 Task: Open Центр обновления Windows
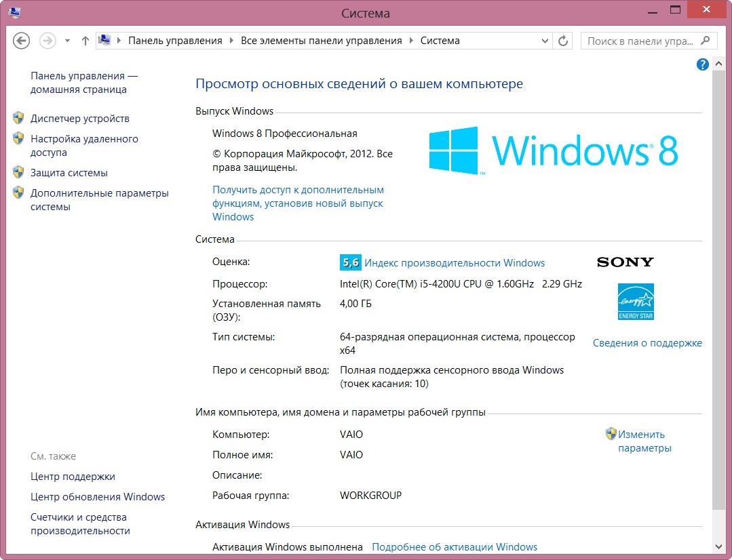coord(98,497)
